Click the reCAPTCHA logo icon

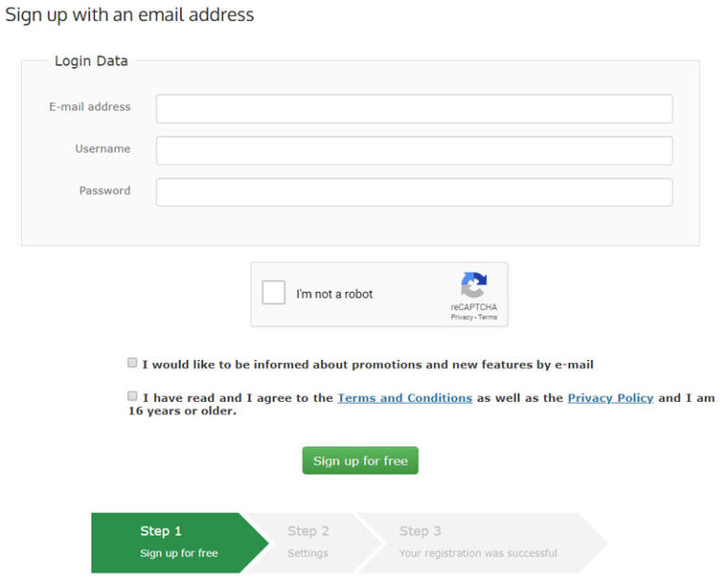pyautogui.click(x=474, y=284)
